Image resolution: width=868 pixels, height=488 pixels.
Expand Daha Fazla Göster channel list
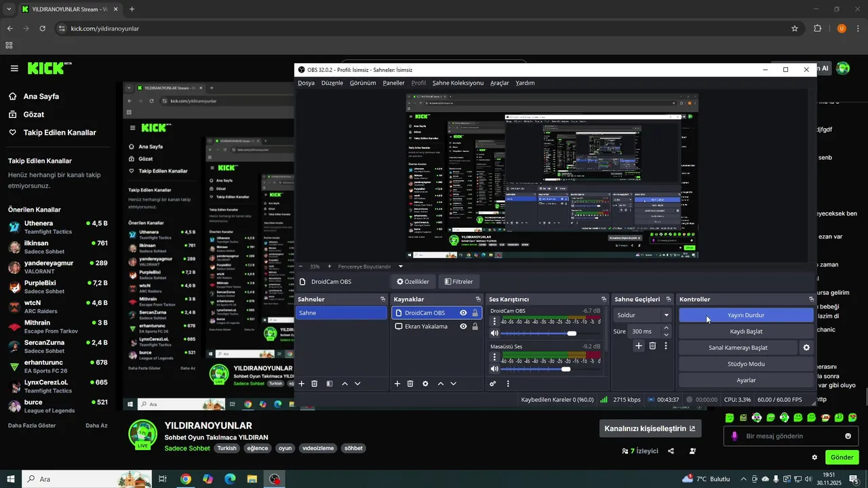tap(32, 426)
